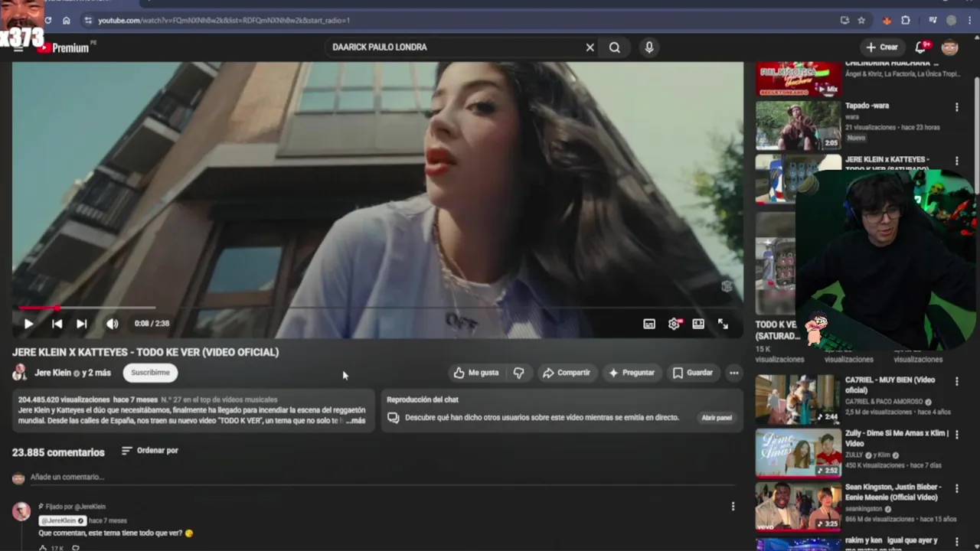Open the account avatar menu

point(950,47)
